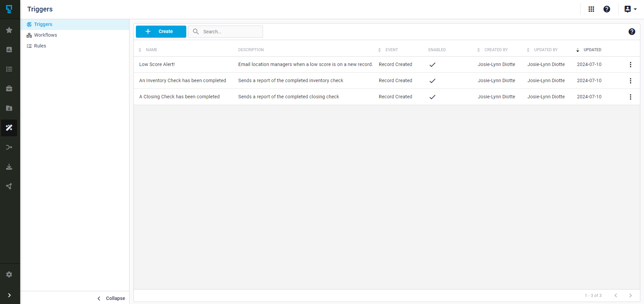Select the Lists icon in the sidebar
Screen dimensions: 644x304
(x=9, y=69)
